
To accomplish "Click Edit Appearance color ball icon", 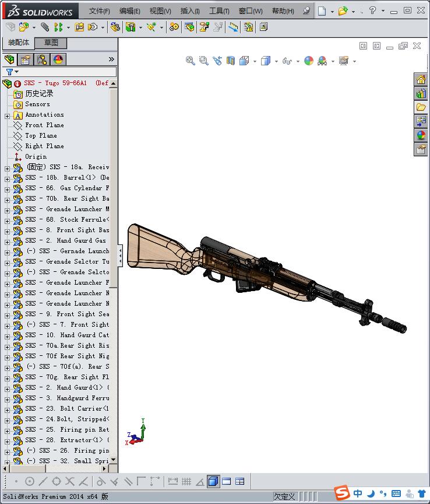I will point(309,61).
